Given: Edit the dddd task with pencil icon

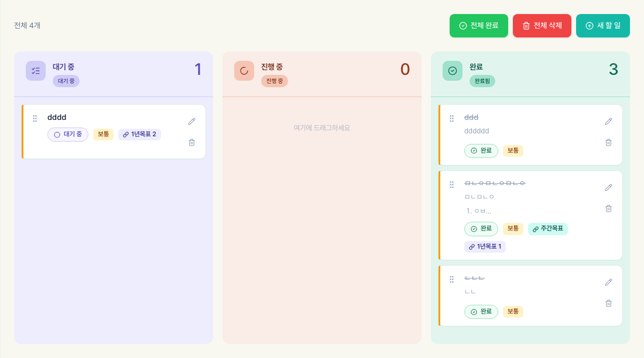Looking at the screenshot, I should (x=192, y=121).
